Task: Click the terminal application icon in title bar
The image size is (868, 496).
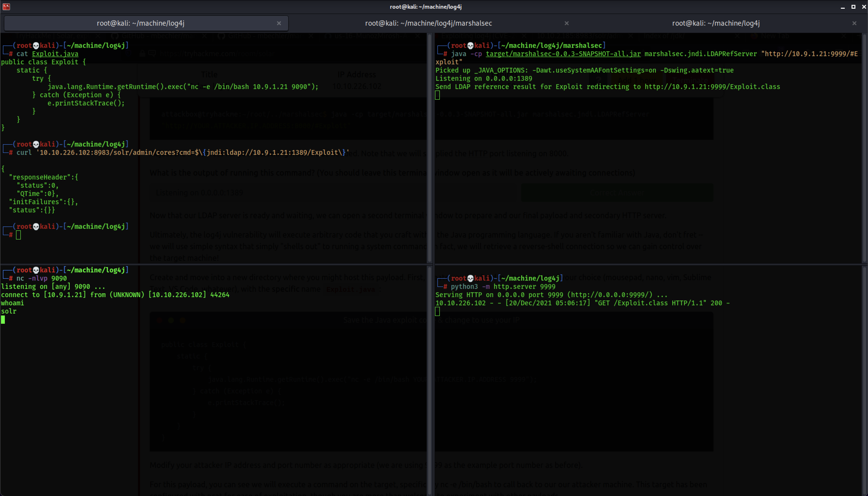Action: 6,7
